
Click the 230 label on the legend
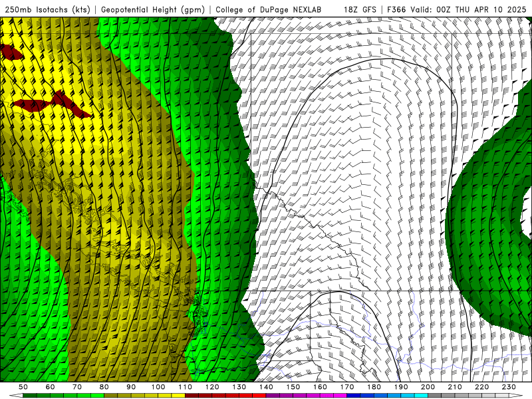pos(509,387)
